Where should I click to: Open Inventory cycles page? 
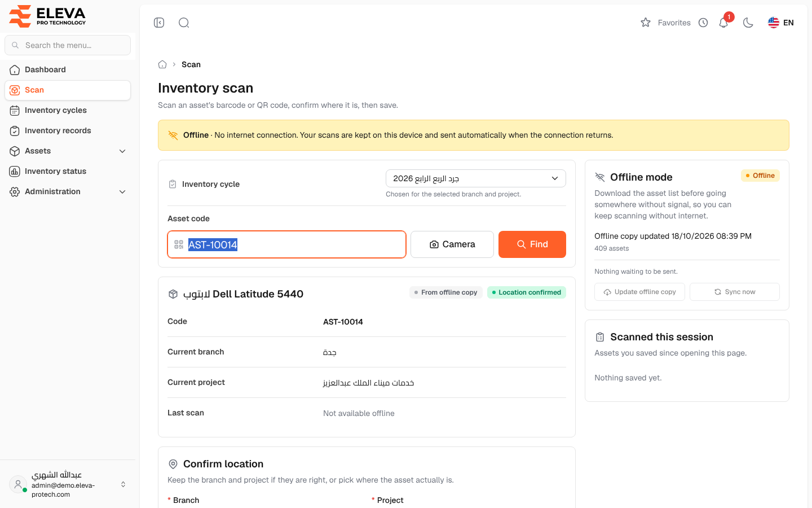pos(68,110)
